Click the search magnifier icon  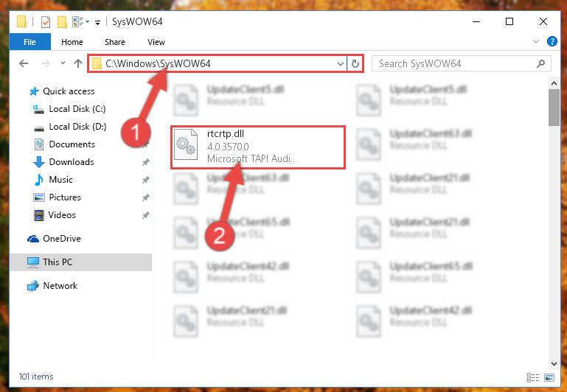coord(540,64)
